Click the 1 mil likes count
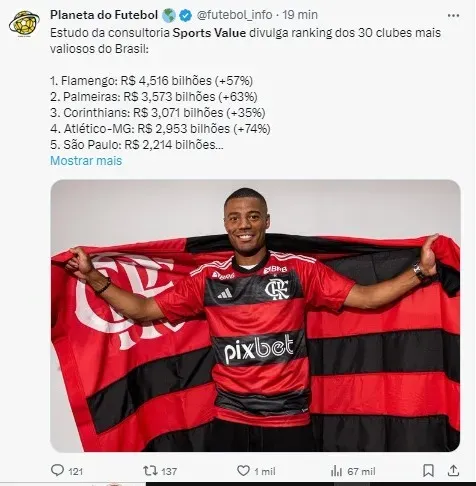This screenshot has width=476, height=486. click(265, 471)
